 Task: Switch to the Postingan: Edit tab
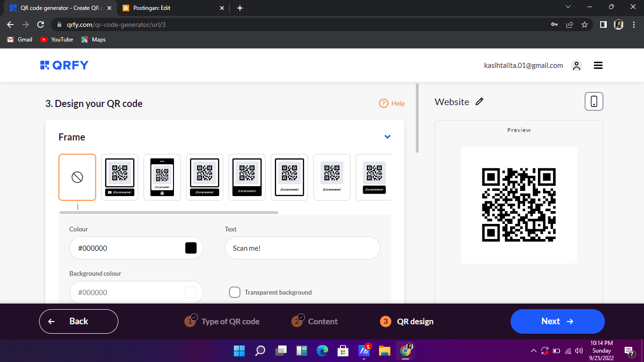pos(173,8)
